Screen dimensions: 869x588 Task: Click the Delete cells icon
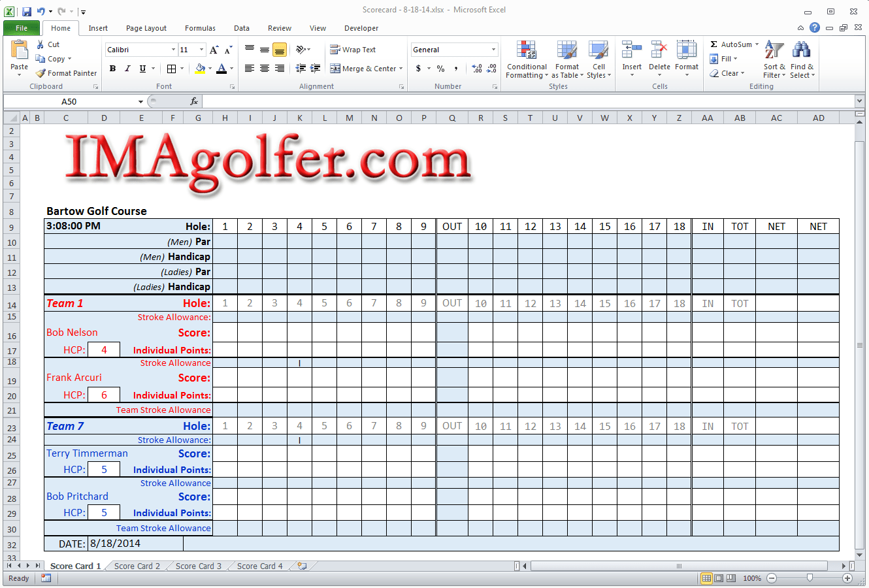coord(659,59)
